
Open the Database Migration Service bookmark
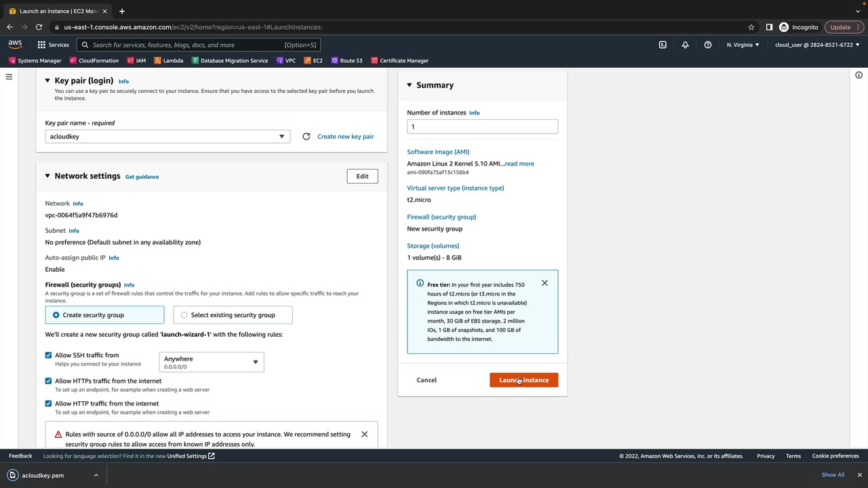(x=229, y=60)
